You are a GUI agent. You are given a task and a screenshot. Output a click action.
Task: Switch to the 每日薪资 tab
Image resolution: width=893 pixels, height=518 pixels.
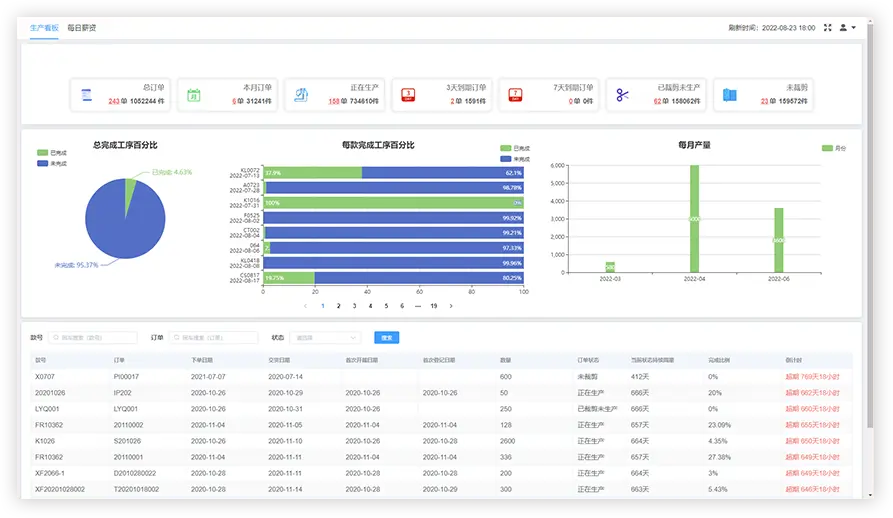tap(81, 27)
